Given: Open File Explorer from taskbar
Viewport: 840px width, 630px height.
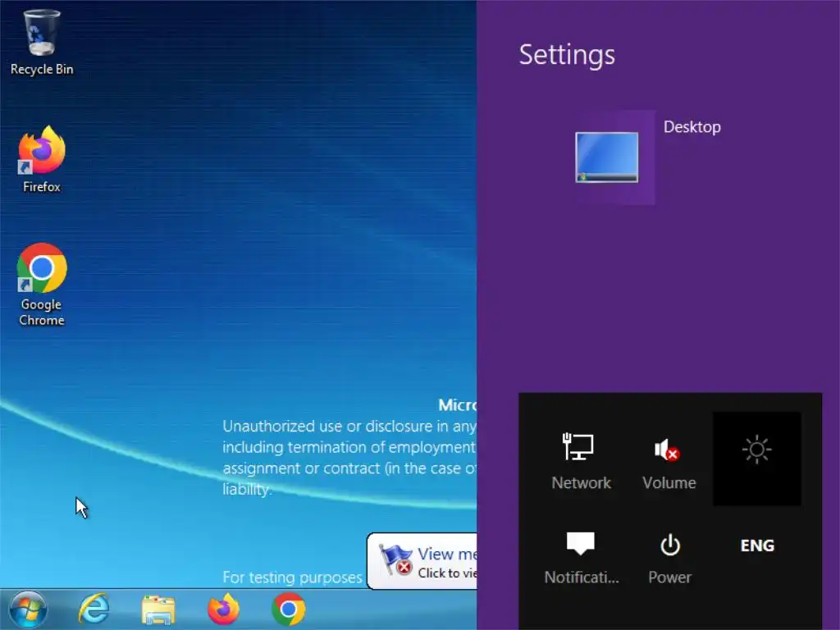Looking at the screenshot, I should point(158,609).
